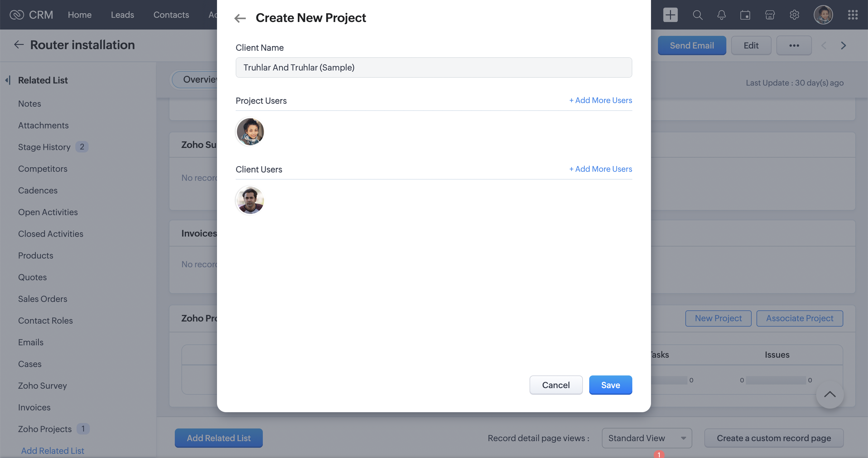
Task: Open the Leads tab
Action: 122,15
